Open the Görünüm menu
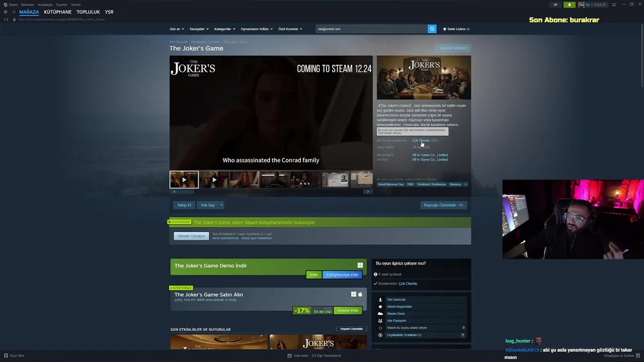 [28, 5]
